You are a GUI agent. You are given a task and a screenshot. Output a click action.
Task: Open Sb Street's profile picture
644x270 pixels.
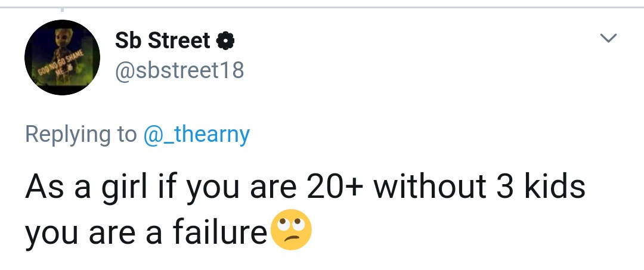tap(62, 57)
